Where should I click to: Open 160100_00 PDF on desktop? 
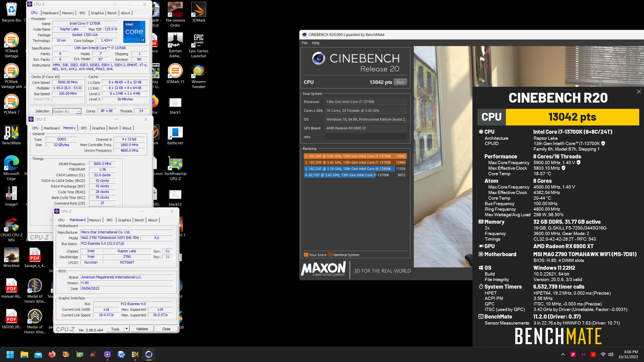[11, 319]
